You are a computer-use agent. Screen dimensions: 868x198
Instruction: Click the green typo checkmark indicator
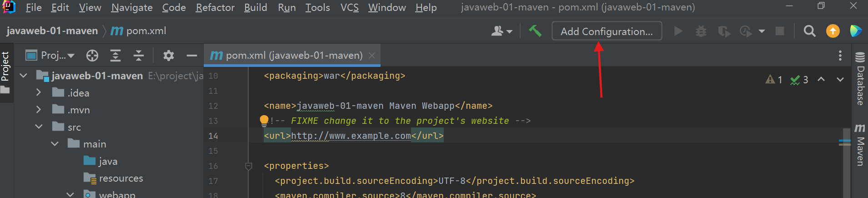pyautogui.click(x=799, y=80)
